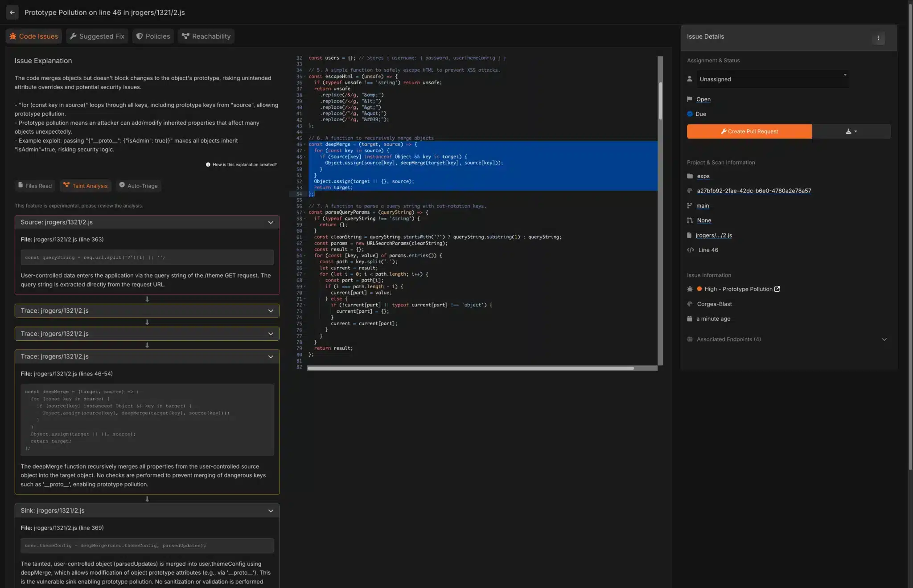The height and width of the screenshot is (588, 913).
Task: Click the wrench icon in Suggested Fix tab
Action: click(73, 36)
